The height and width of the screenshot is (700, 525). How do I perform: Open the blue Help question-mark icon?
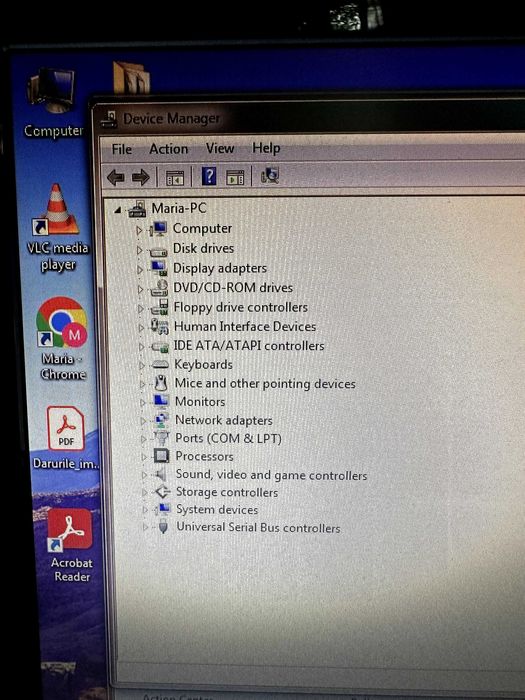209,176
